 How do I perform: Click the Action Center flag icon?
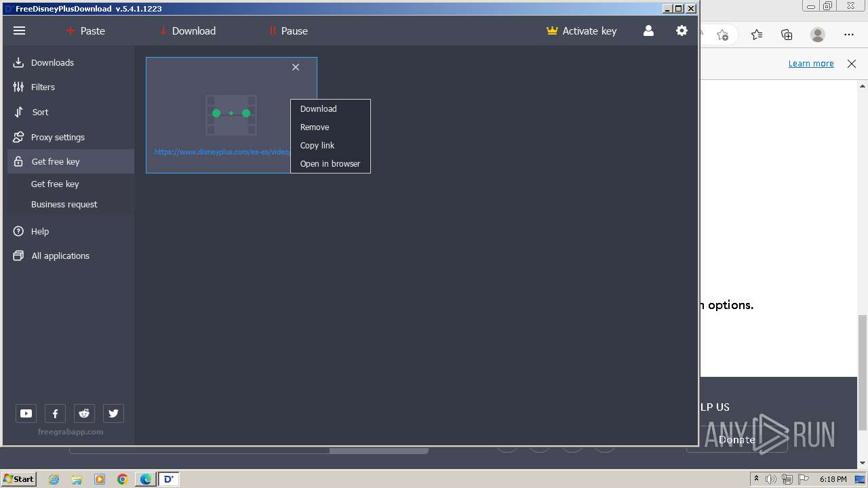(x=804, y=479)
